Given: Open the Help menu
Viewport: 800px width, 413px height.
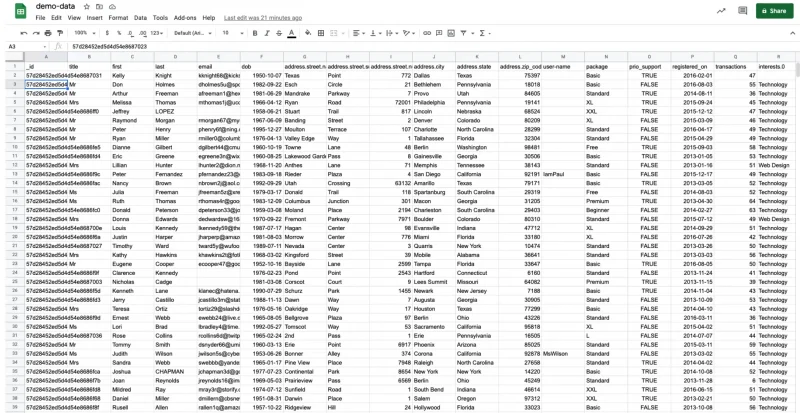Looking at the screenshot, I should tap(209, 18).
